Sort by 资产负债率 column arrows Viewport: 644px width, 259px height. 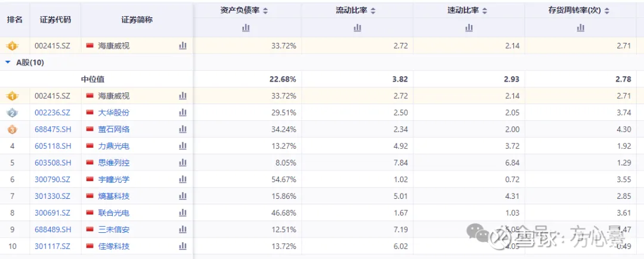(x=265, y=11)
